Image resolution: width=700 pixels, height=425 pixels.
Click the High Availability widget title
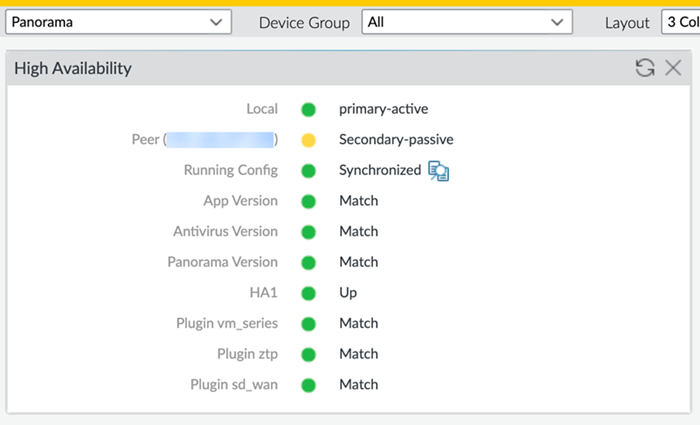[73, 69]
